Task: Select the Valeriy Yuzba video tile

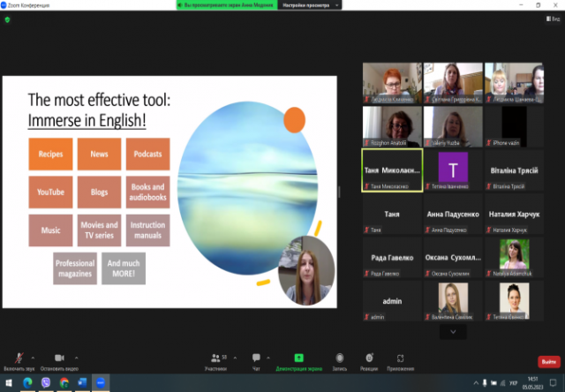Action: pyautogui.click(x=453, y=126)
